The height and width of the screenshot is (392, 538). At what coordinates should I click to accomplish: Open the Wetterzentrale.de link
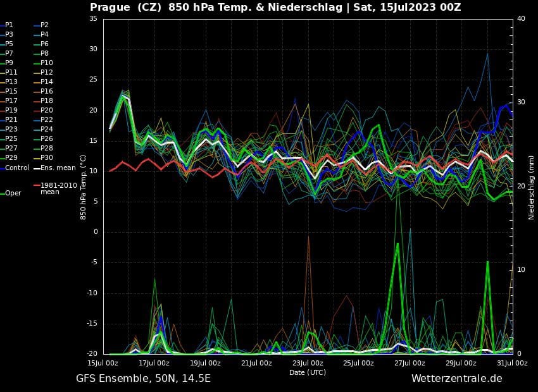[456, 378]
